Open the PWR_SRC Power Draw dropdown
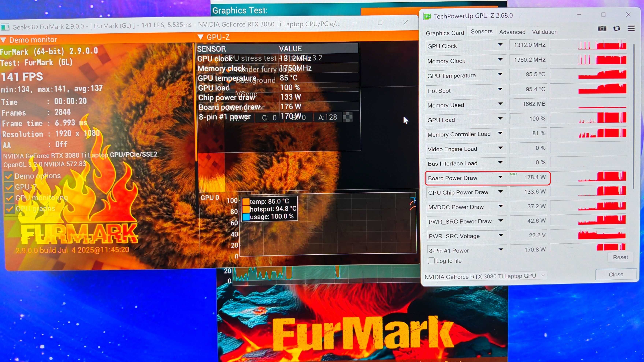This screenshot has height=362, width=644. [501, 221]
